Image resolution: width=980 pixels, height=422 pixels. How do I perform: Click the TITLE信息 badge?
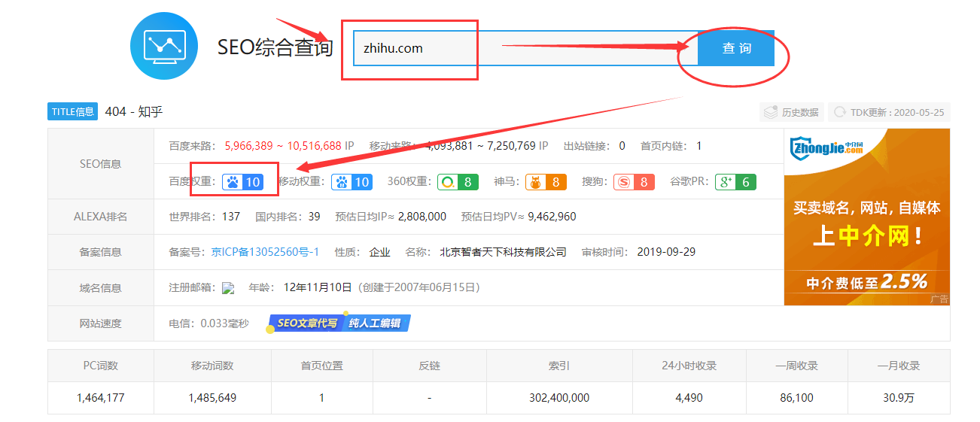pyautogui.click(x=73, y=112)
